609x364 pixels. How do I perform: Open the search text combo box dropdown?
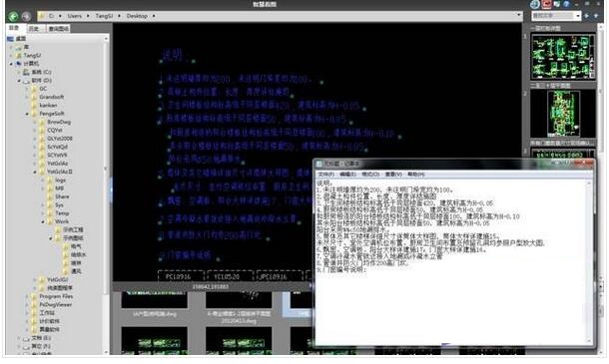[x=578, y=16]
